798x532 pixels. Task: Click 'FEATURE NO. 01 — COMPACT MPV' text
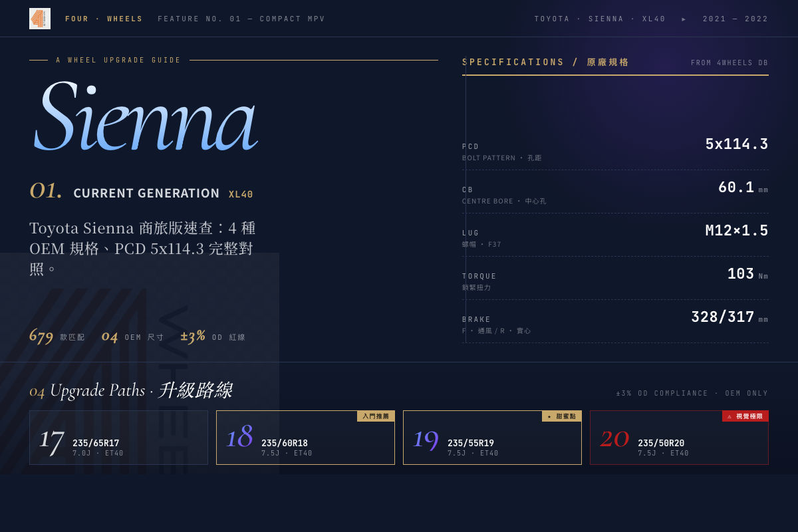coord(241,19)
